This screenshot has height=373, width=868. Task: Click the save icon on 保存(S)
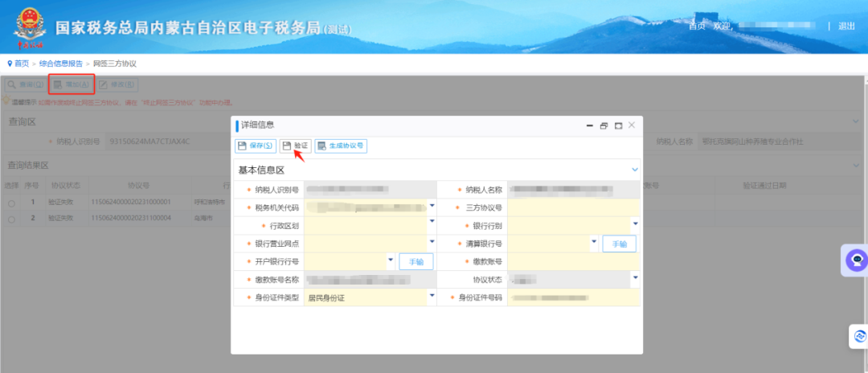point(242,146)
